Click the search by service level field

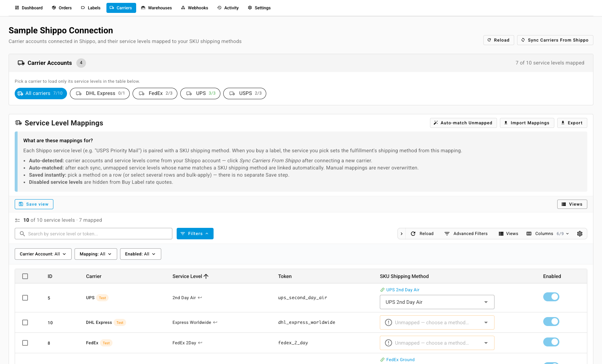point(94,234)
